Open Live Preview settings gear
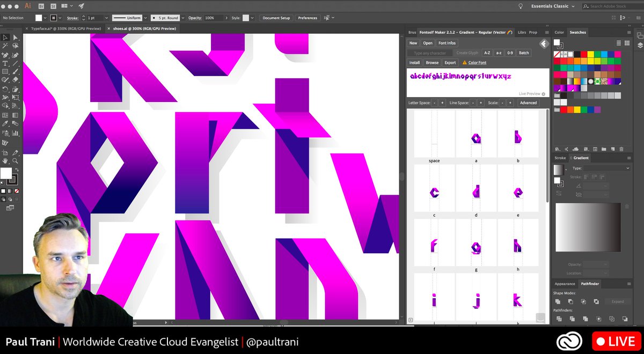The image size is (644, 354). (x=543, y=94)
